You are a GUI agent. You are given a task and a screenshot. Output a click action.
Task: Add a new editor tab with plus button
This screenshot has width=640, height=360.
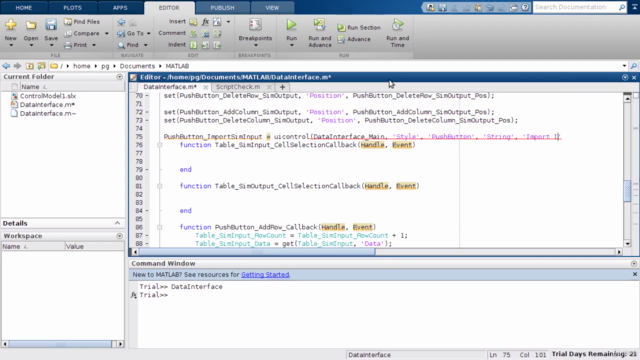pyautogui.click(x=282, y=87)
